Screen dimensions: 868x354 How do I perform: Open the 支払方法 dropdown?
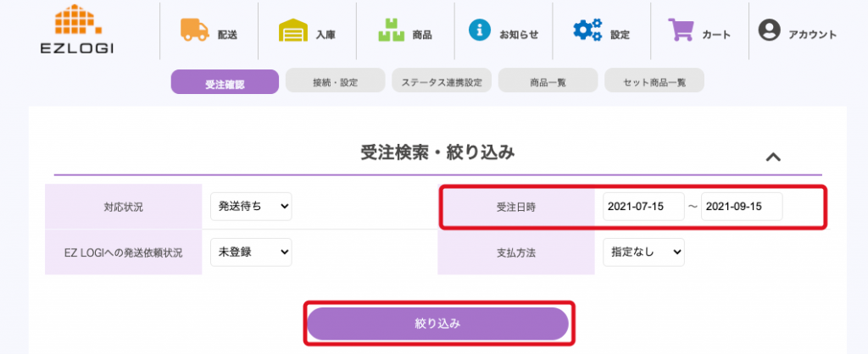point(643,252)
